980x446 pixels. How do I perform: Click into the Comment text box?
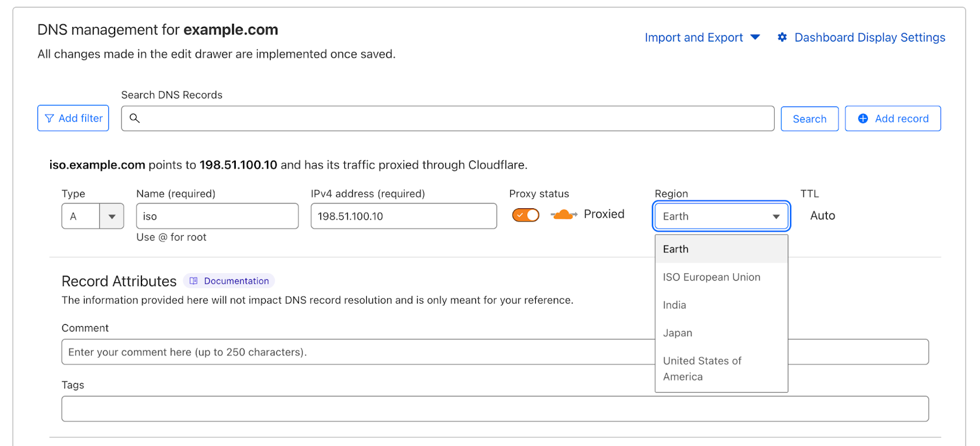(x=355, y=352)
